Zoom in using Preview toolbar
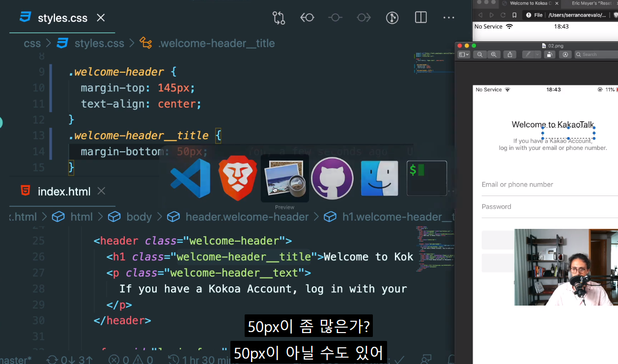618x364 pixels. coord(494,55)
